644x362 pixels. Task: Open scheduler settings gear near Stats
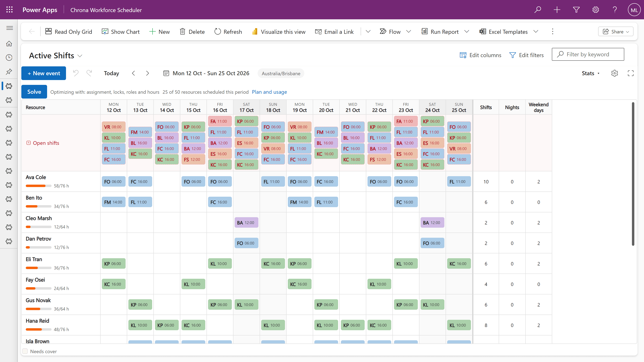point(614,73)
